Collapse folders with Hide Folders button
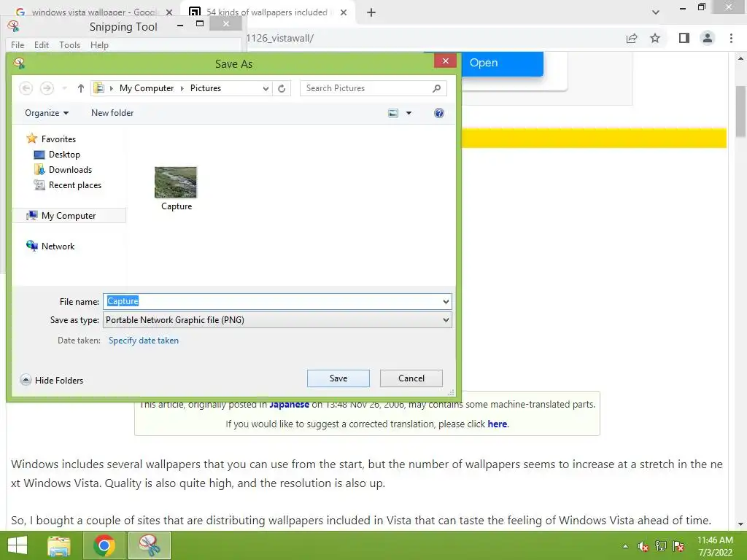 coord(52,380)
